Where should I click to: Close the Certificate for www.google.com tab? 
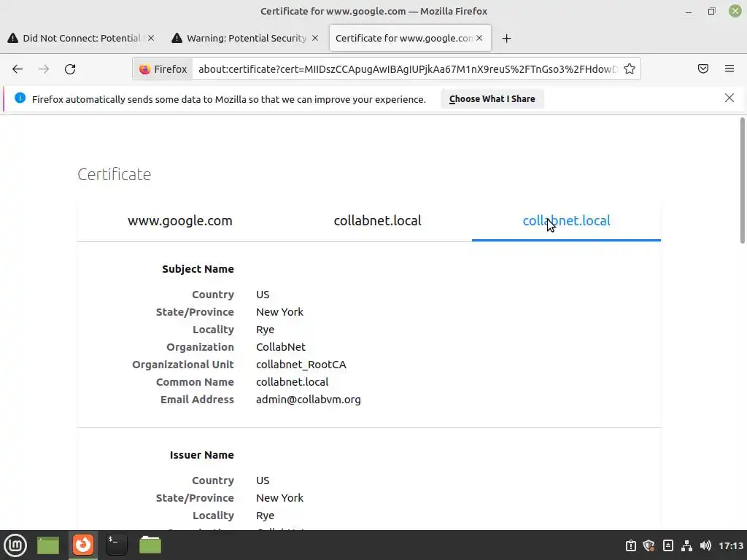tap(479, 38)
